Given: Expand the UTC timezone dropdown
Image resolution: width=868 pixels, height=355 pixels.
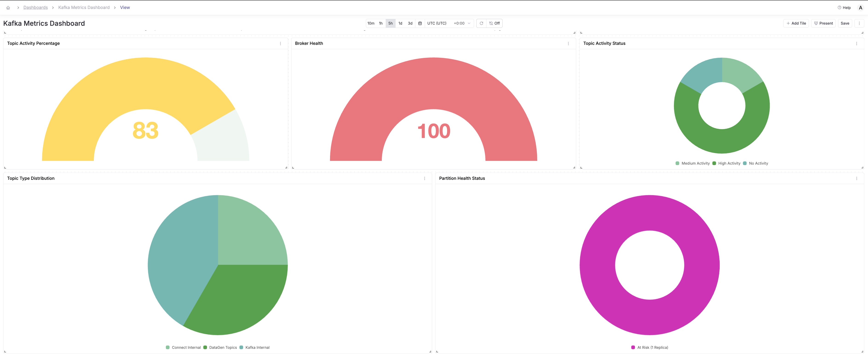Looking at the screenshot, I should pyautogui.click(x=448, y=23).
